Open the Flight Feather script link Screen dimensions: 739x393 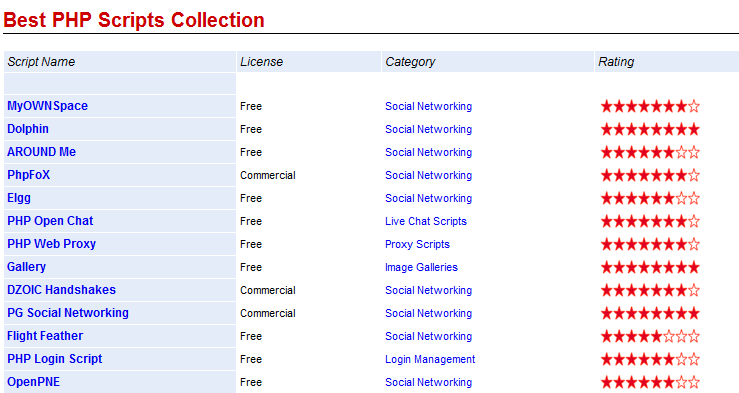(45, 336)
